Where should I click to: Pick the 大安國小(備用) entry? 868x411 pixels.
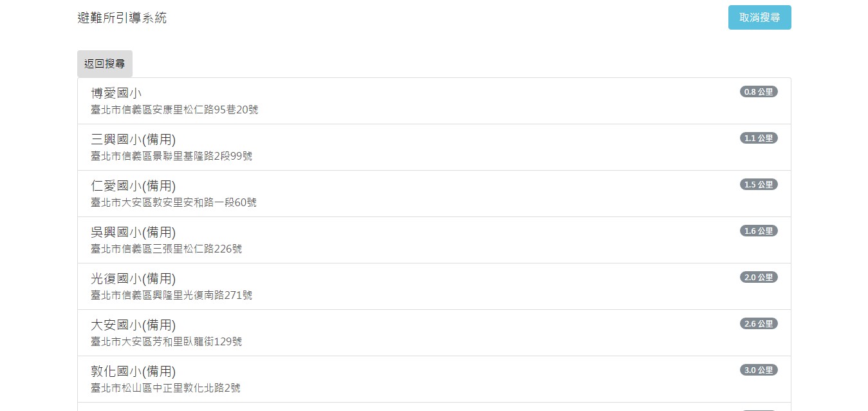[434, 333]
